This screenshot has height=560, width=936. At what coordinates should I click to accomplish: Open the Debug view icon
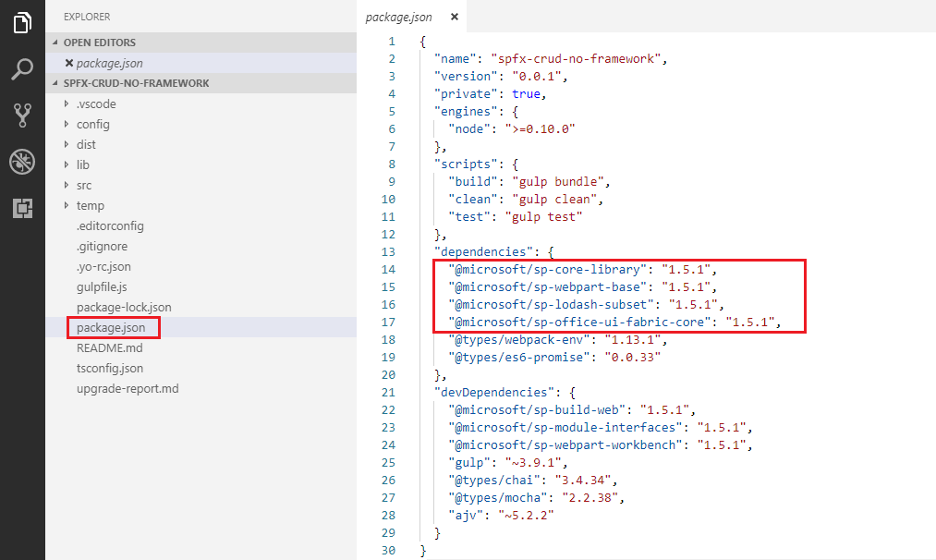(22, 162)
